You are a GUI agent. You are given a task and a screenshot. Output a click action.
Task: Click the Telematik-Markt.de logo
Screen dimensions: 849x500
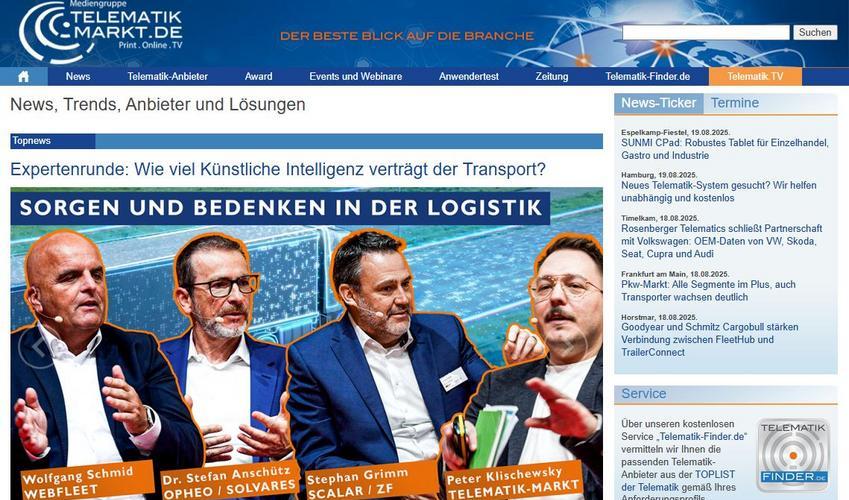click(x=101, y=31)
